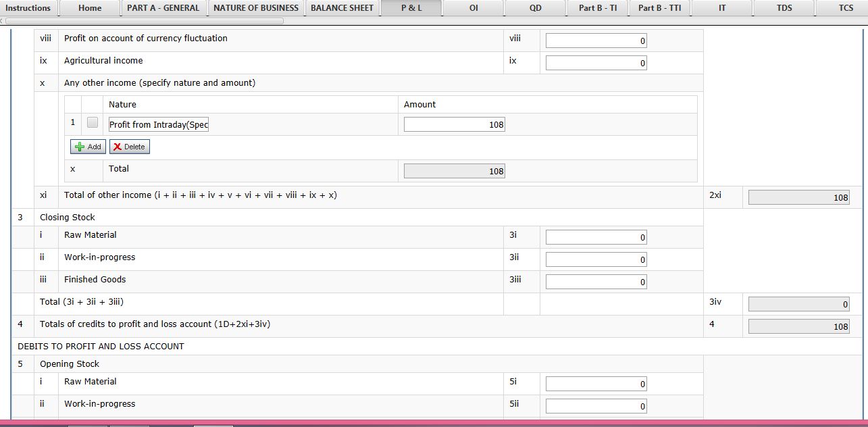Click the Finished Goods field 3iii
This screenshot has width=868, height=427.
click(x=596, y=282)
